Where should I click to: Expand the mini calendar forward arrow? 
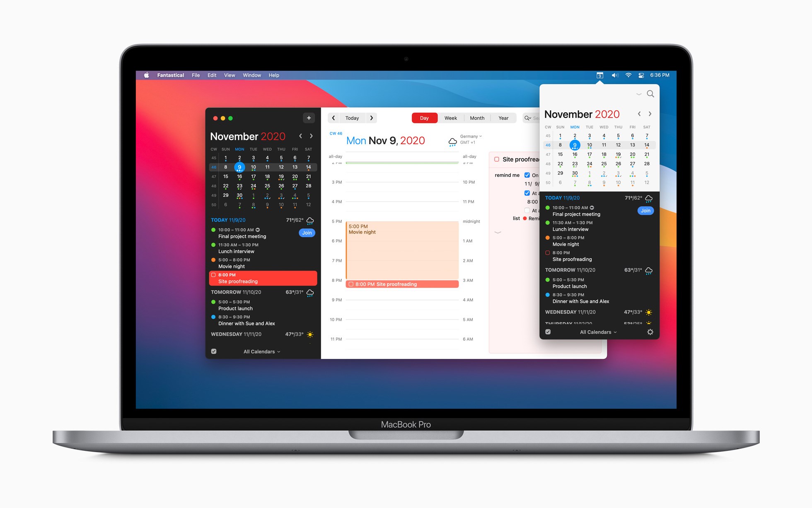click(x=653, y=114)
